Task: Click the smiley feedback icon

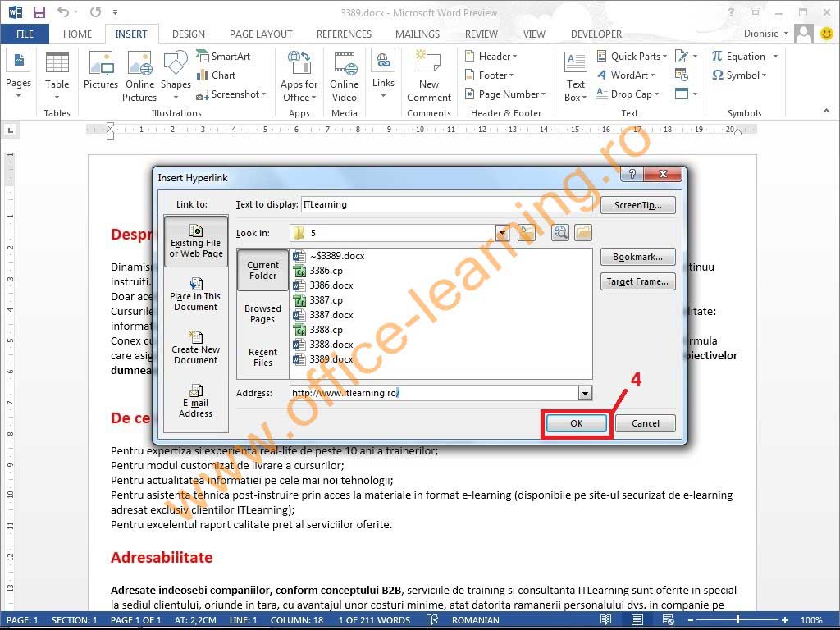Action: click(x=827, y=33)
